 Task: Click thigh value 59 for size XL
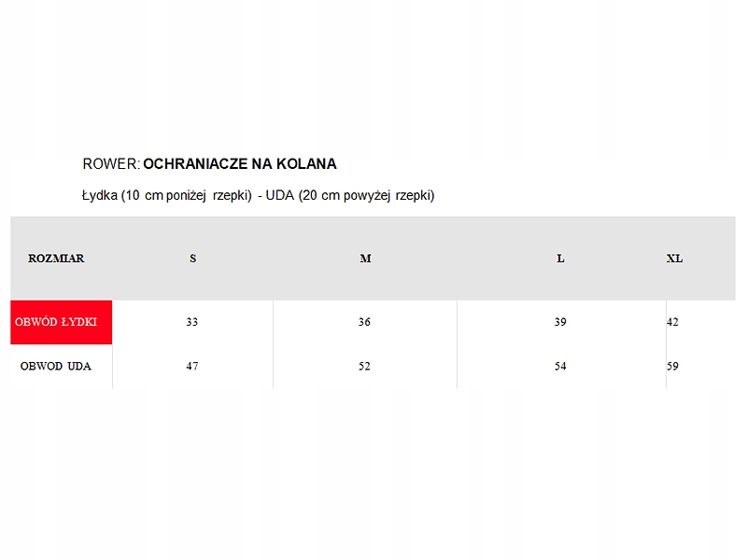pos(672,367)
